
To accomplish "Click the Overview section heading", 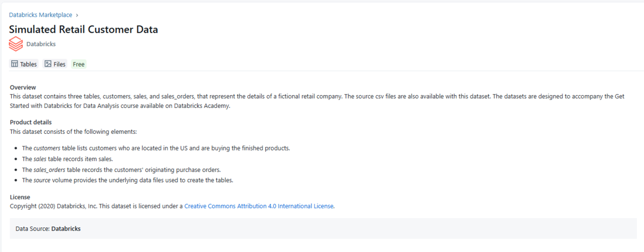I will click(x=23, y=87).
